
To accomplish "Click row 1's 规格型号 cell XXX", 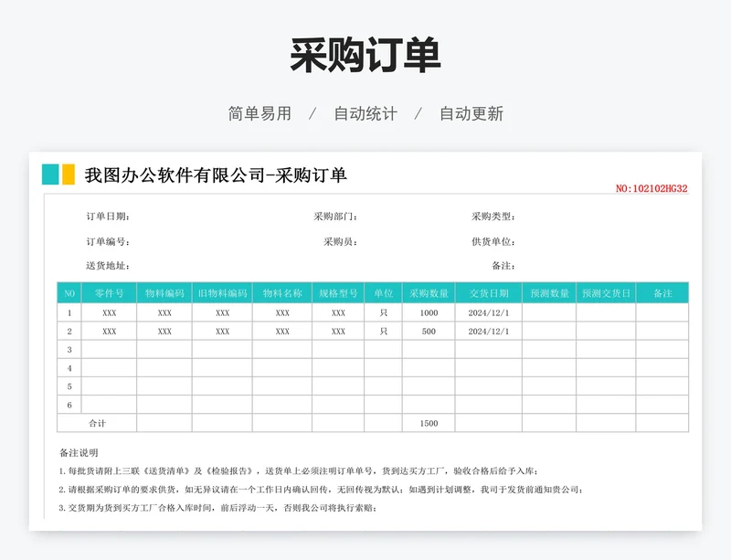I will (338, 312).
